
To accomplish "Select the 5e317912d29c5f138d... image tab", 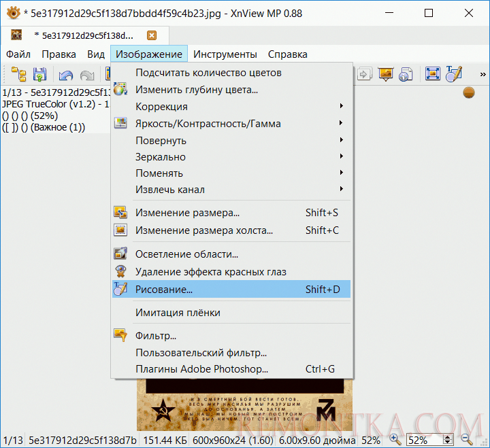I will click(84, 35).
